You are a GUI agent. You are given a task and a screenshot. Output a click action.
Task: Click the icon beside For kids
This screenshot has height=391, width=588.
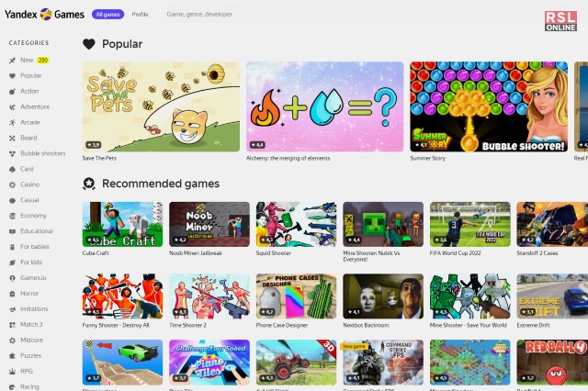tap(12, 263)
